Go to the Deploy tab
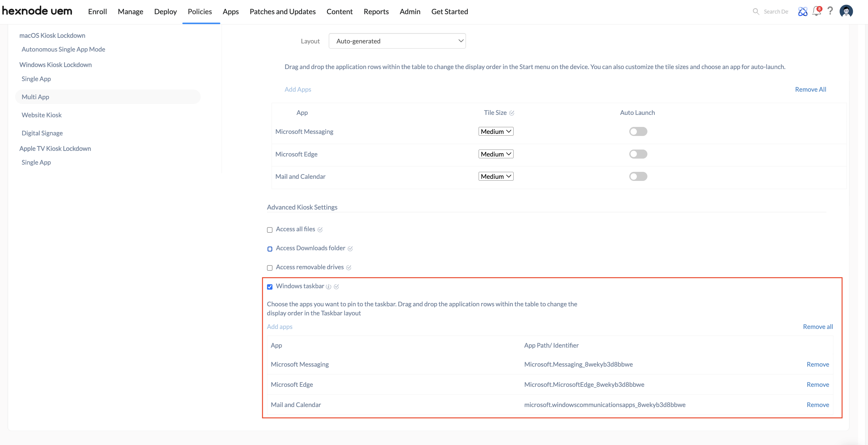868x445 pixels. click(165, 11)
